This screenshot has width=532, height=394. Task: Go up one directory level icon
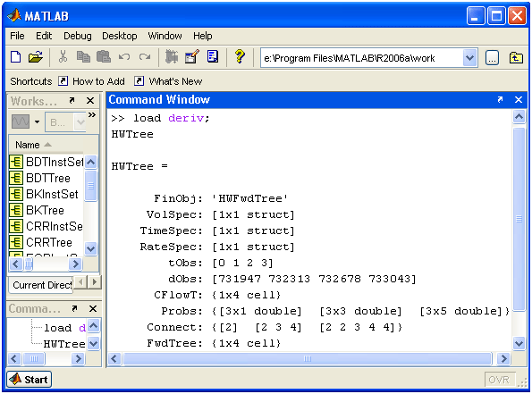click(x=516, y=58)
